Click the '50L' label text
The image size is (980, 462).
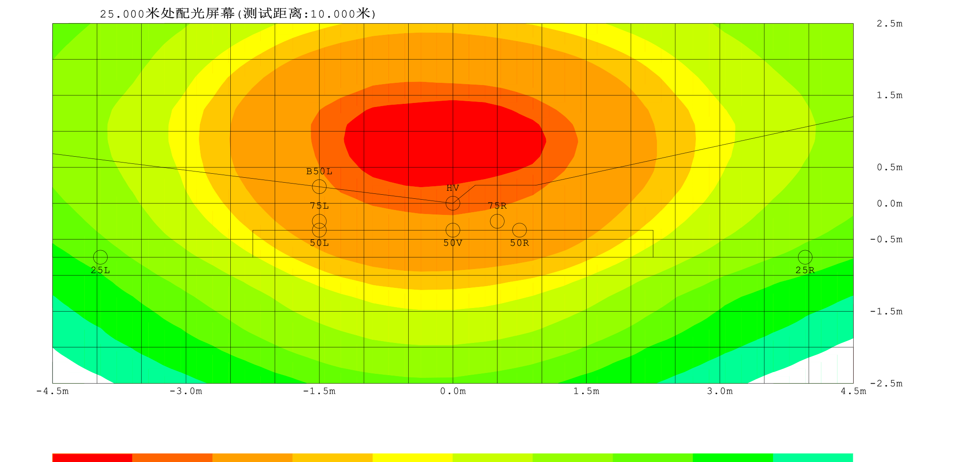(319, 243)
